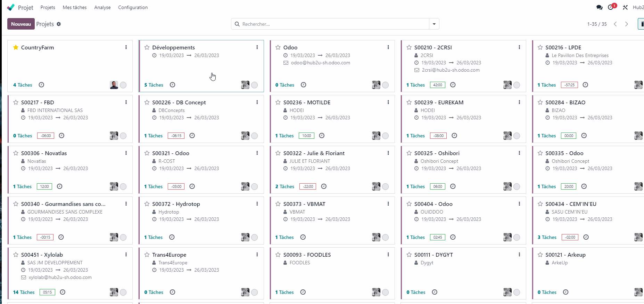644x304 pixels.
Task: Star the Développements project as favorite
Action: [147, 47]
